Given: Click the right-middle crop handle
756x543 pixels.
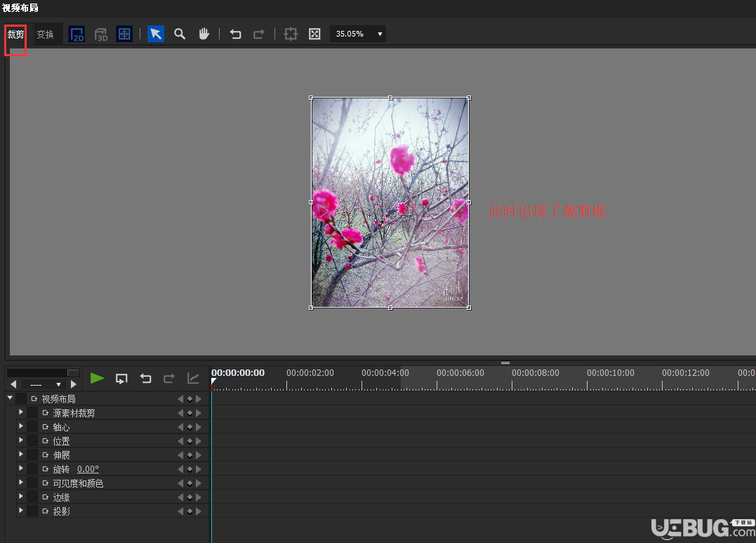Looking at the screenshot, I should tap(469, 203).
